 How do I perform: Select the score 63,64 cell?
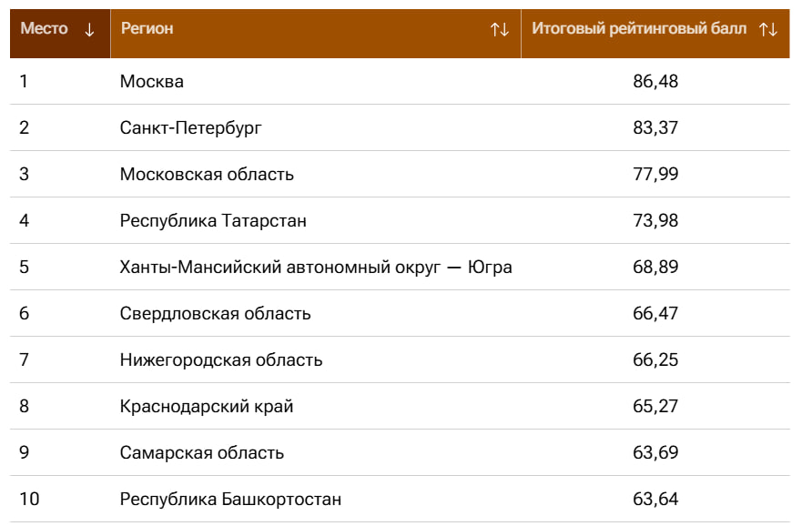pos(655,499)
